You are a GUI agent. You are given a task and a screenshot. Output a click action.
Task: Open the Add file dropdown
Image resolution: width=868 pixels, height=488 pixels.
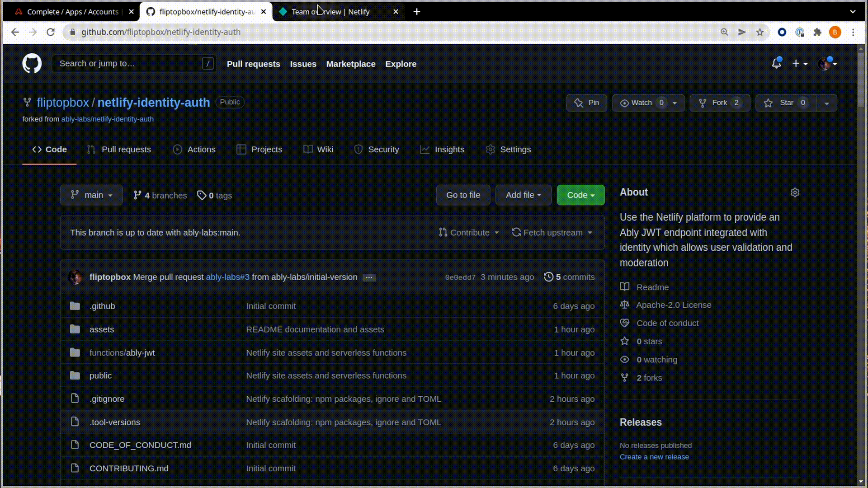(x=523, y=195)
